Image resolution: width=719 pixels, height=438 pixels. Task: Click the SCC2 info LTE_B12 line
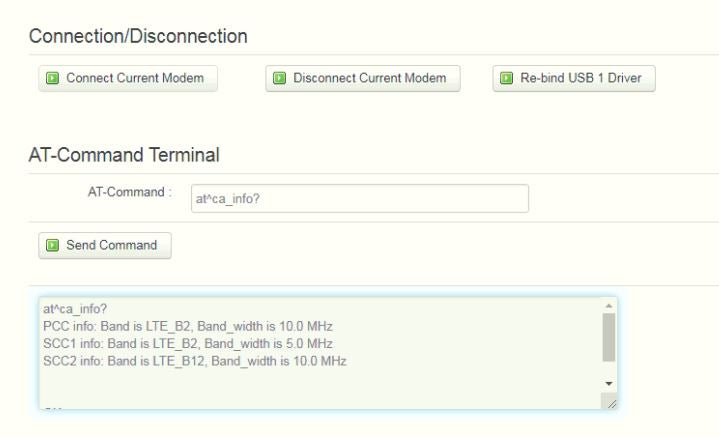tap(195, 361)
